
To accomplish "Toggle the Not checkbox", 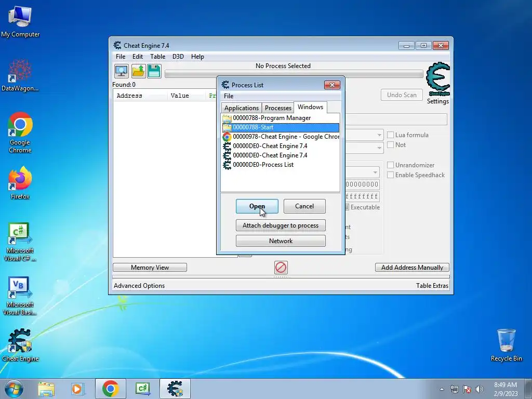I will tap(391, 145).
